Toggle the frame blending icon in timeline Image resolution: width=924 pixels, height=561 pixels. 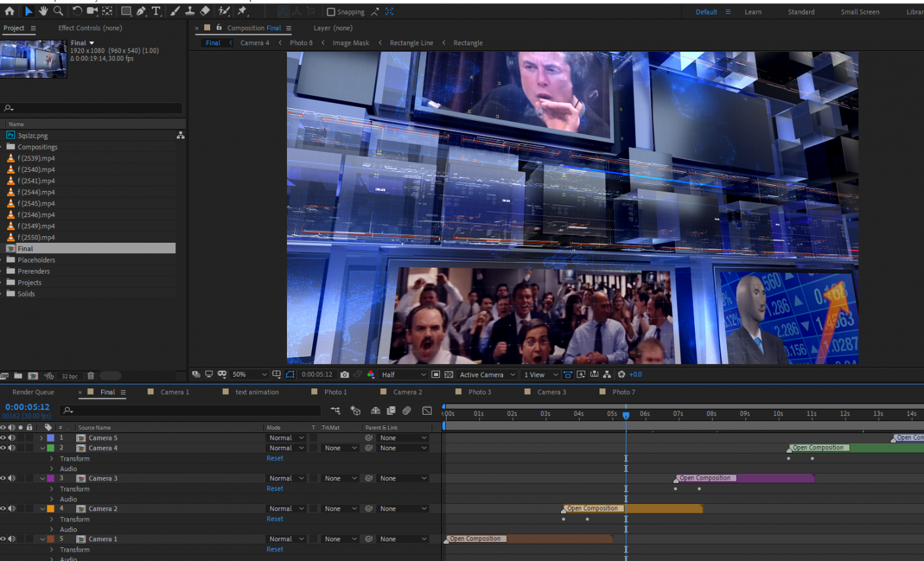pyautogui.click(x=391, y=411)
